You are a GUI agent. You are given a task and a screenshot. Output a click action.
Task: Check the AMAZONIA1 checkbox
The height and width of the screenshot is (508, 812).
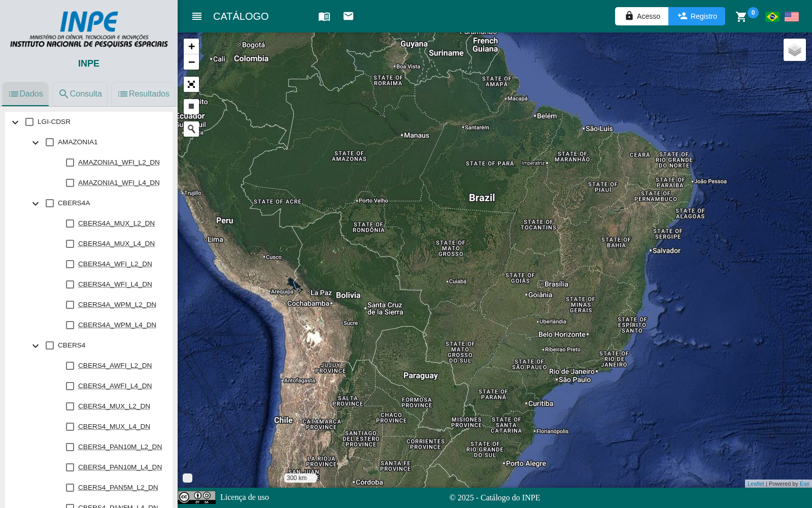50,142
